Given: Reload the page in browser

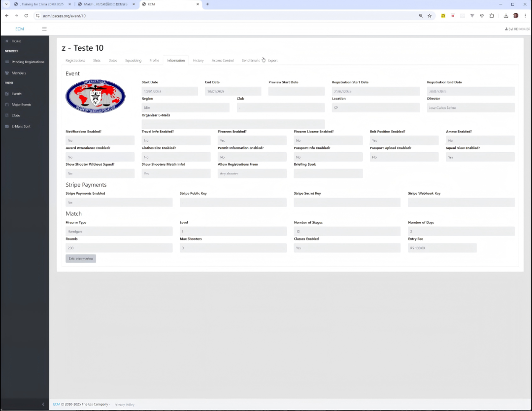Looking at the screenshot, I should coord(26,16).
